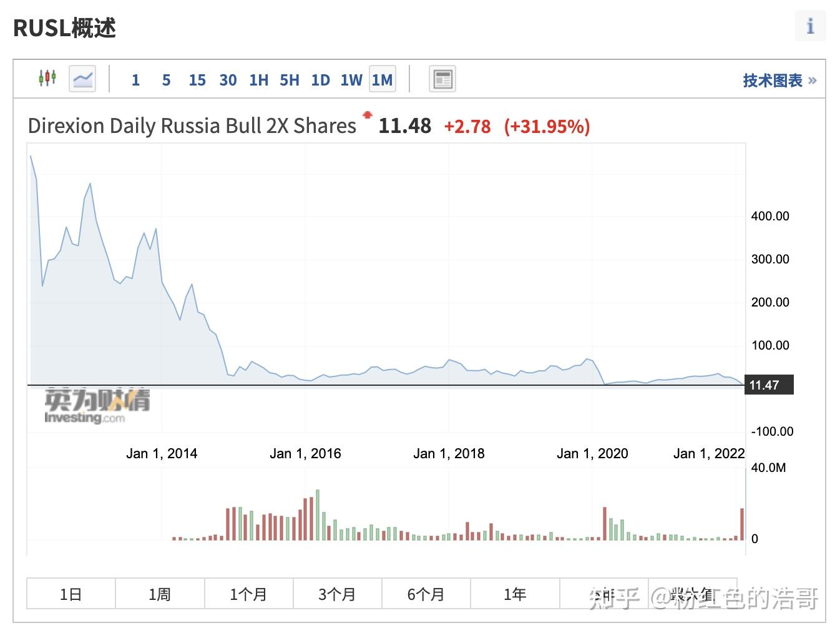Select the area line chart icon
The height and width of the screenshot is (633, 840).
[x=82, y=79]
